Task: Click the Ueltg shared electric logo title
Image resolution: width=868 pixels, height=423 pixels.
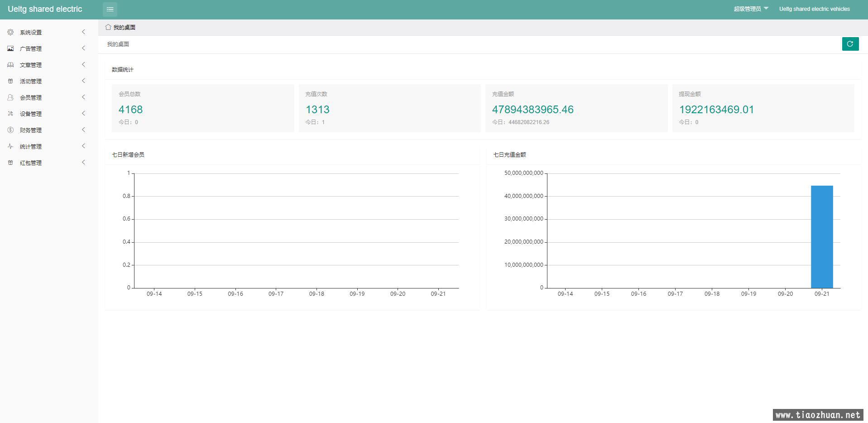Action: (x=45, y=9)
